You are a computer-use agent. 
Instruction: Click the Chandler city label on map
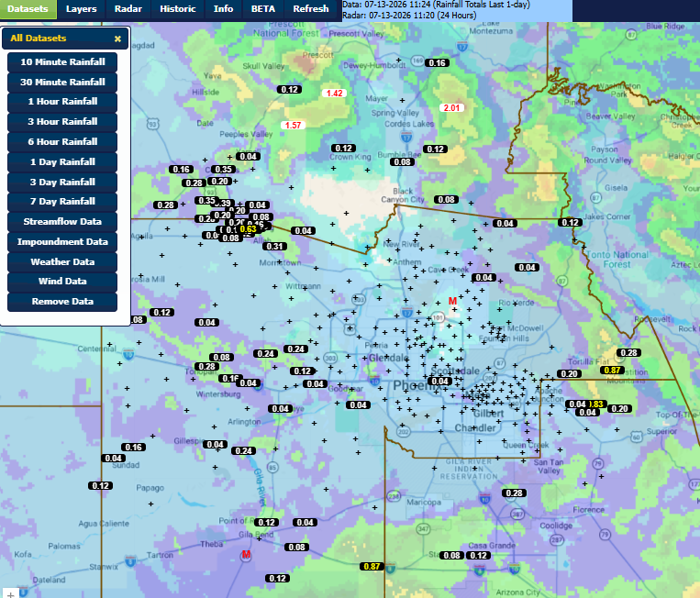[x=475, y=428]
